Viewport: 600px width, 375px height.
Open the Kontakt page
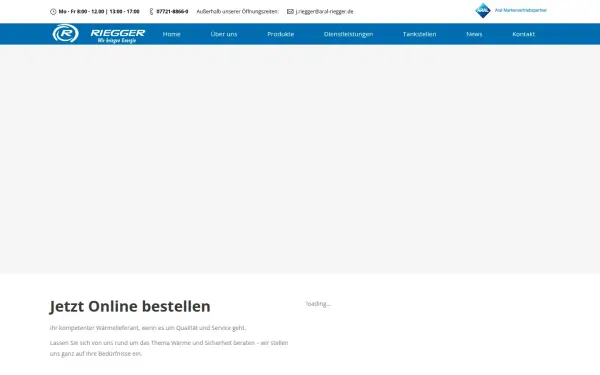(x=523, y=34)
